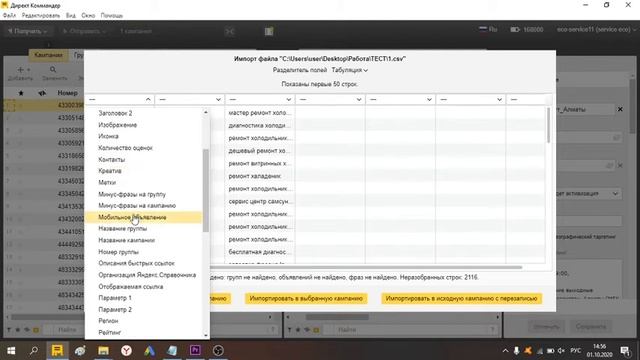Open the Редактировать menu
This screenshot has height=360, width=640.
point(41,16)
